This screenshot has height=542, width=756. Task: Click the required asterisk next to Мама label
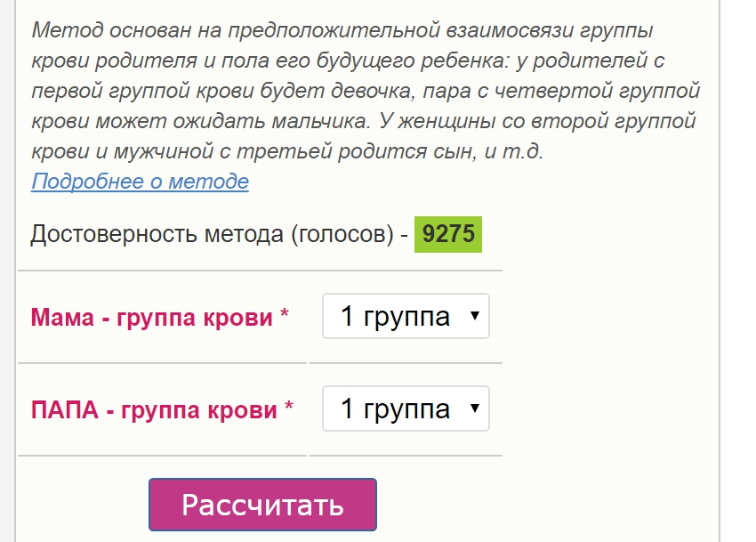[285, 314]
